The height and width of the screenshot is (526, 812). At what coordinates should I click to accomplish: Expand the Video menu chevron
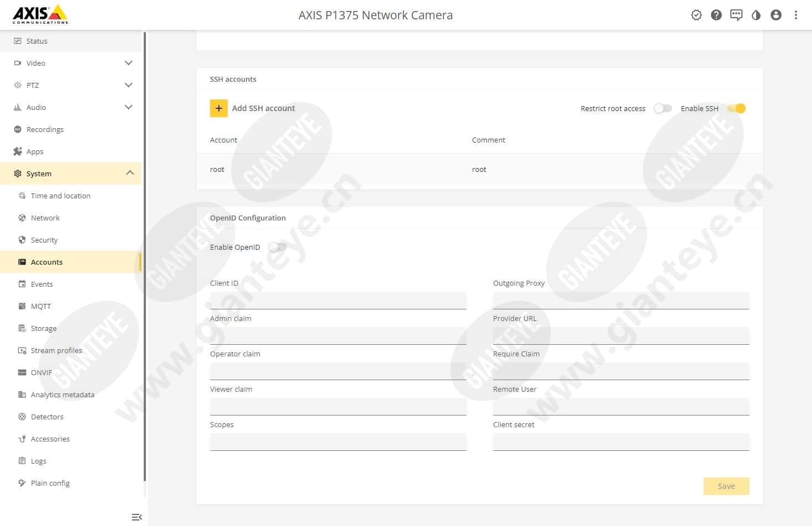tap(129, 63)
